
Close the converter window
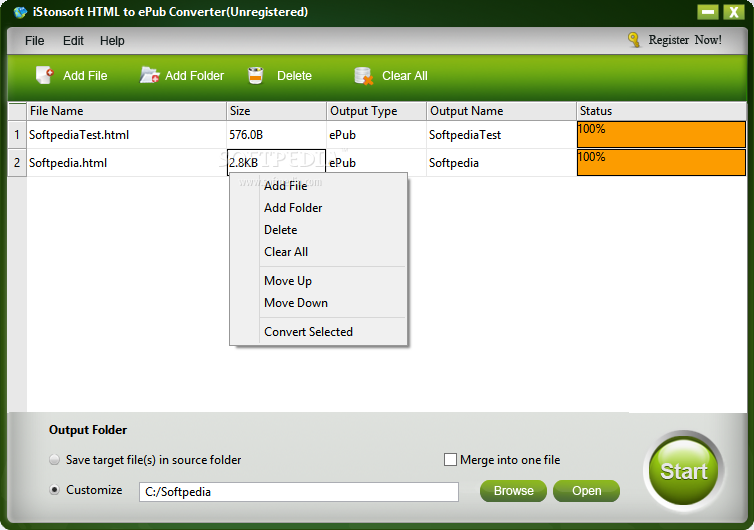(734, 12)
